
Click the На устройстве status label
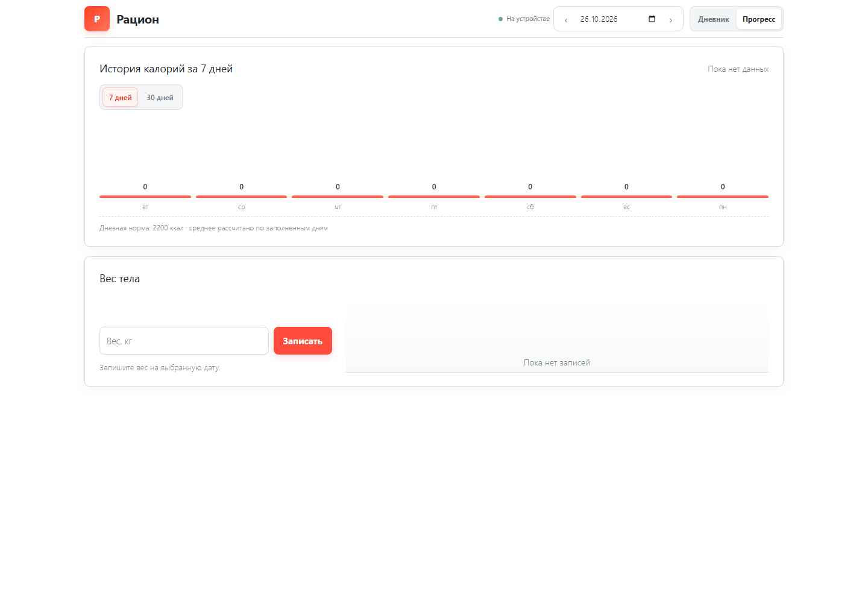[x=524, y=19]
